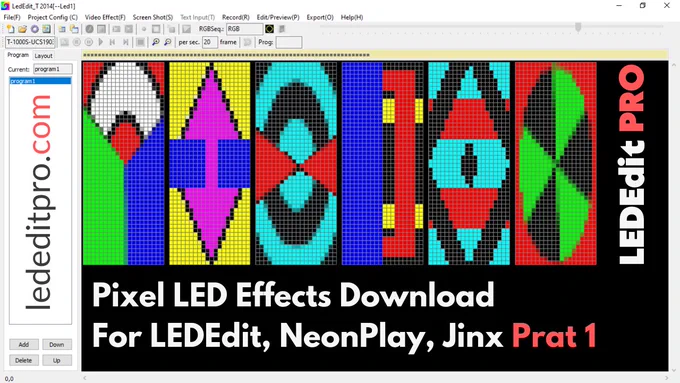
Task: Open the Screen Shot(S) menu
Action: click(153, 17)
